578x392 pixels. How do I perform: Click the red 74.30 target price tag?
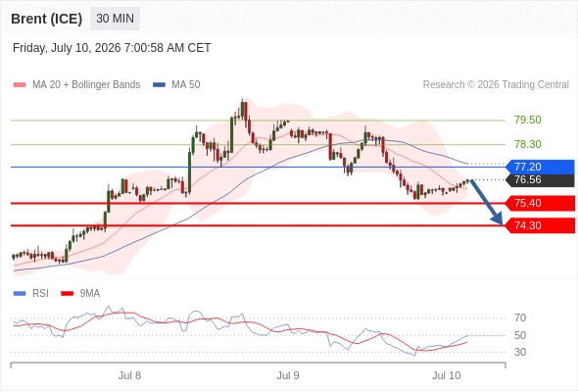pos(540,225)
